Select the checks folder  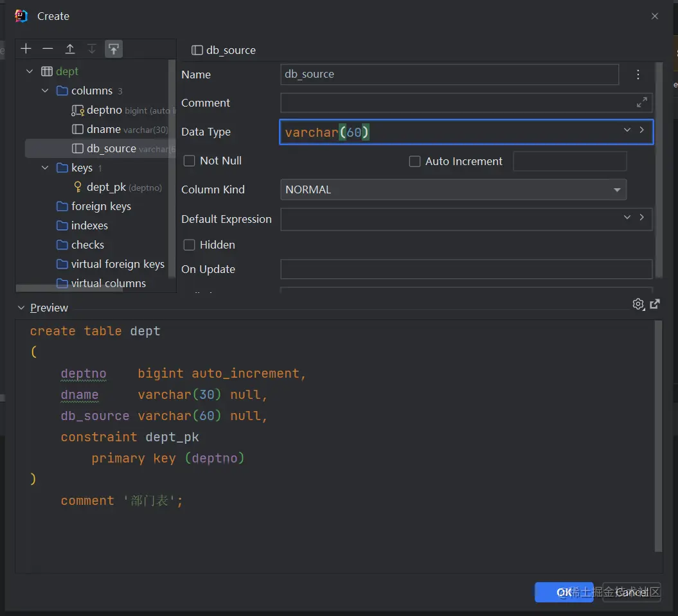(x=80, y=245)
